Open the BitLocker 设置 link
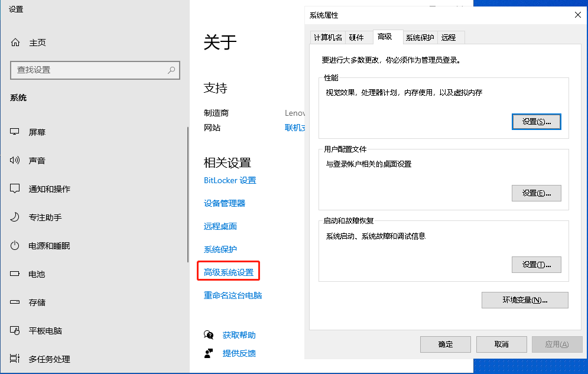This screenshot has height=374, width=588. [x=229, y=180]
